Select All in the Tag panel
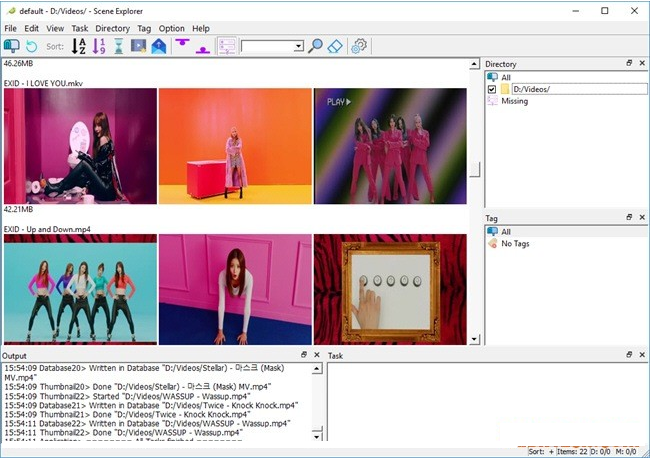Viewport: 652px width, 460px height. click(x=506, y=232)
